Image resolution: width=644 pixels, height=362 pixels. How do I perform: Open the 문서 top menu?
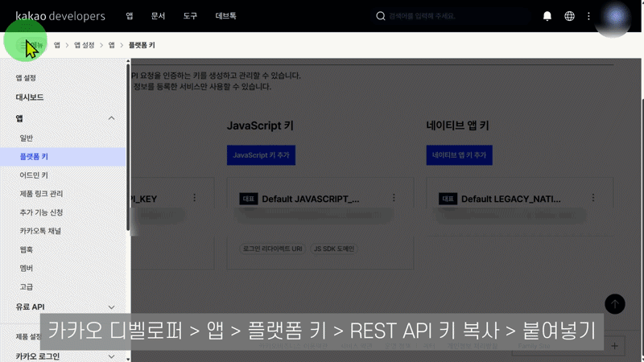(158, 16)
